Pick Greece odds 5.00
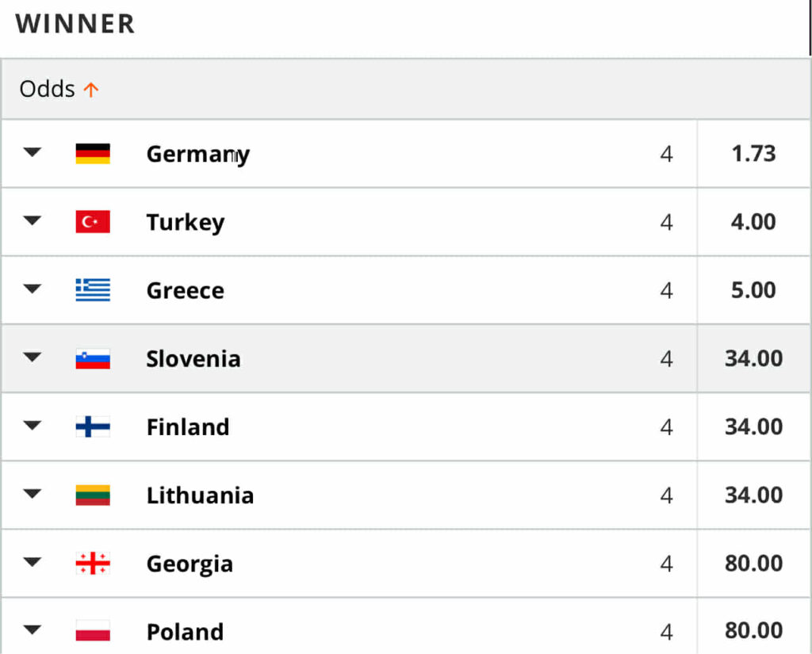 point(753,290)
